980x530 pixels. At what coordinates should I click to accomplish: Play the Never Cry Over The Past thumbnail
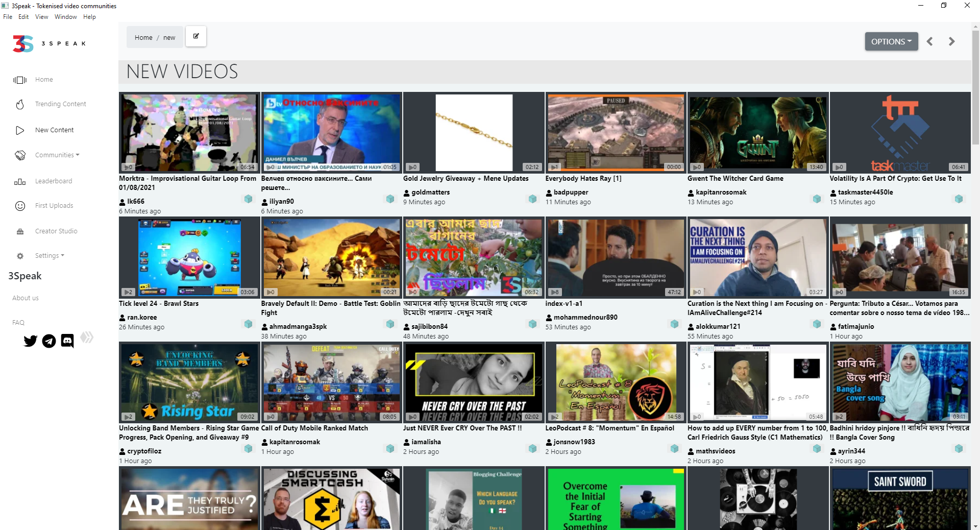pyautogui.click(x=474, y=382)
